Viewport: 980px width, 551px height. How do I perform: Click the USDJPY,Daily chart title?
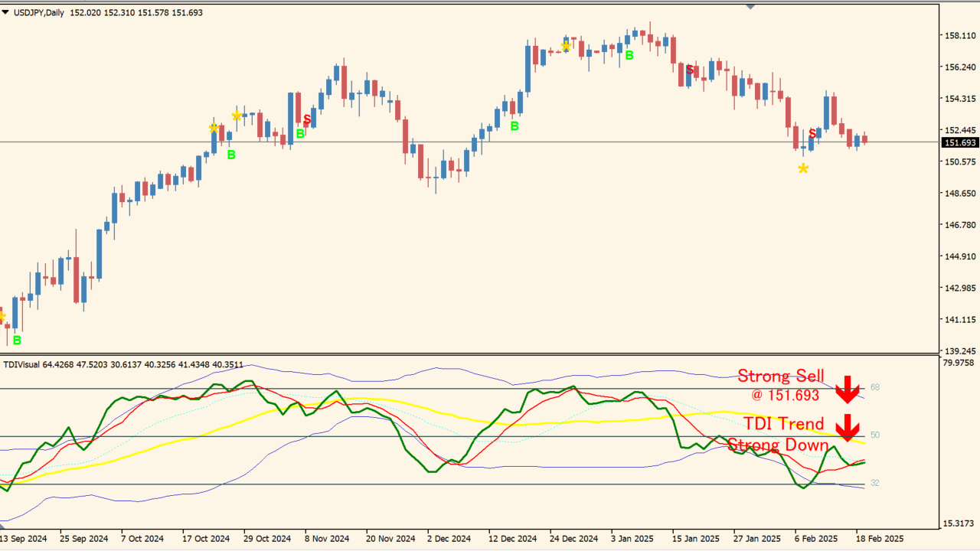click(39, 13)
